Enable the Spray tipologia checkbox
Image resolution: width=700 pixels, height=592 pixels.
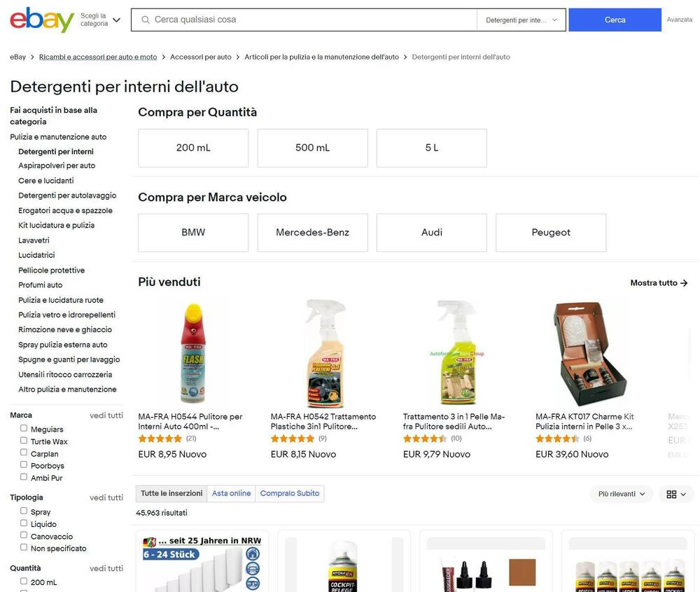click(x=24, y=511)
